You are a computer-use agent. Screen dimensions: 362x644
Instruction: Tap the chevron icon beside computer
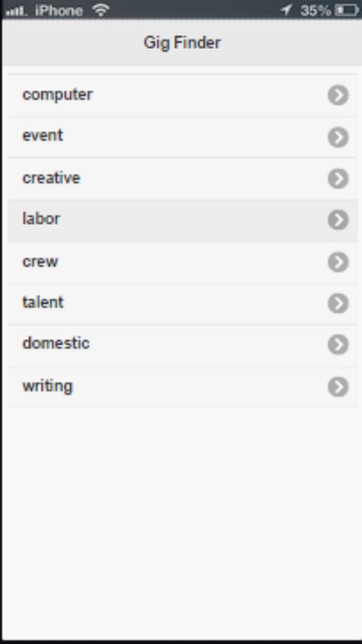pyautogui.click(x=338, y=95)
